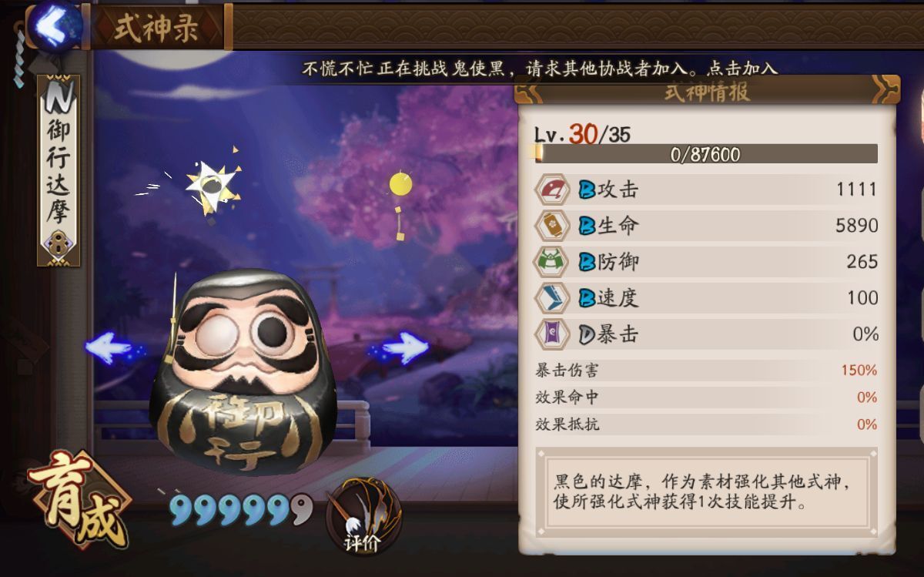Select the 式神录 title tab
Image resolution: width=924 pixels, height=577 pixels.
(x=157, y=28)
